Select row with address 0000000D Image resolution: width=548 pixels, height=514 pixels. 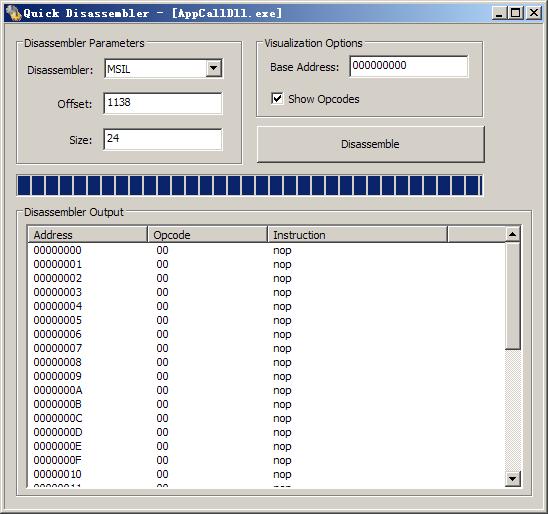click(266, 432)
